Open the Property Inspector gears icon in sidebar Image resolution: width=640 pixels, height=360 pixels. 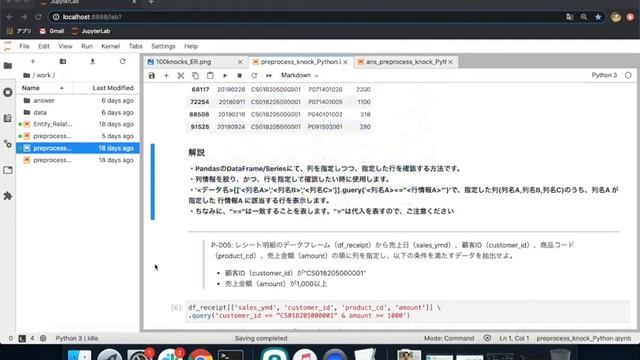click(8, 144)
